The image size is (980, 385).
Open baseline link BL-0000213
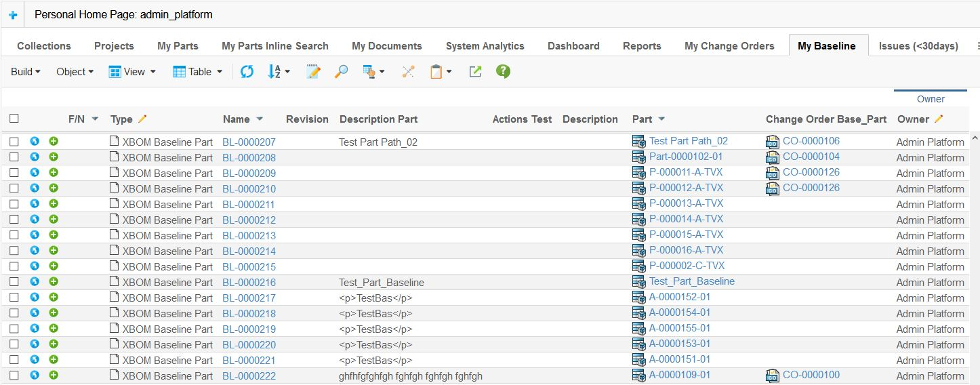coord(249,236)
